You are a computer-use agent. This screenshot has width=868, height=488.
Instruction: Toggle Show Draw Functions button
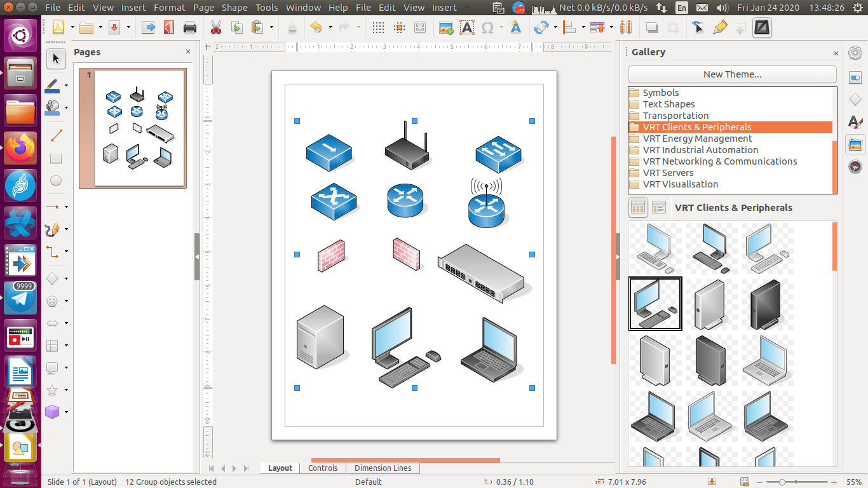click(x=762, y=27)
